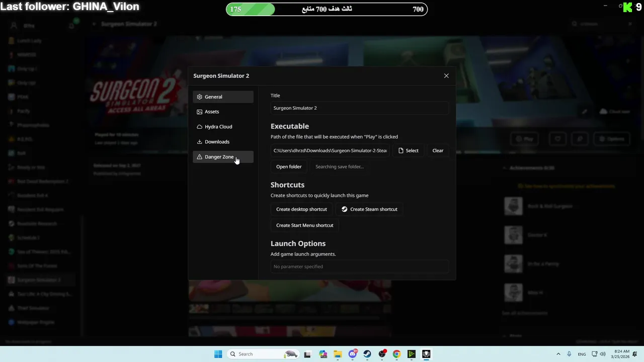The height and width of the screenshot is (362, 644).
Task: Click Select to choose an executable
Action: click(x=408, y=150)
